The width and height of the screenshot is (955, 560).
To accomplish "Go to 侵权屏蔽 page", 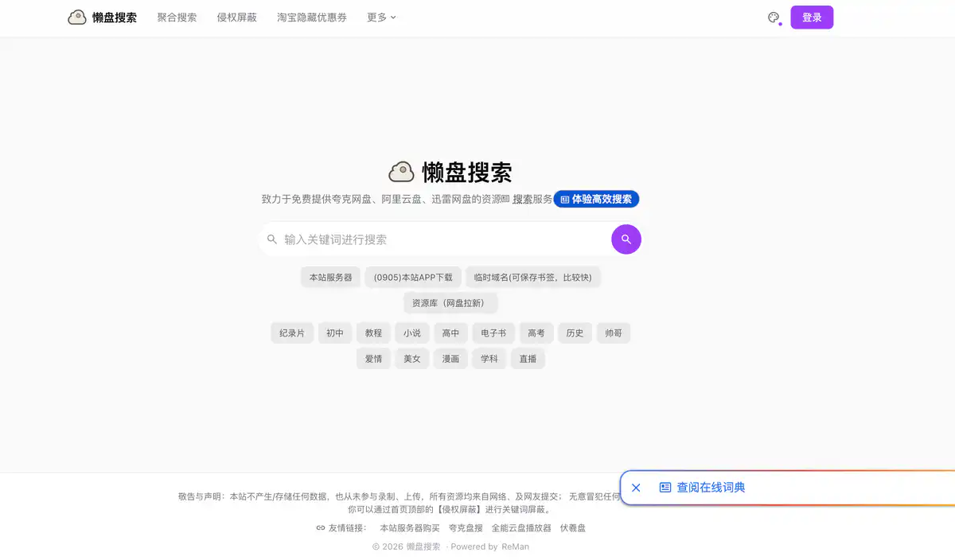I will [x=237, y=17].
